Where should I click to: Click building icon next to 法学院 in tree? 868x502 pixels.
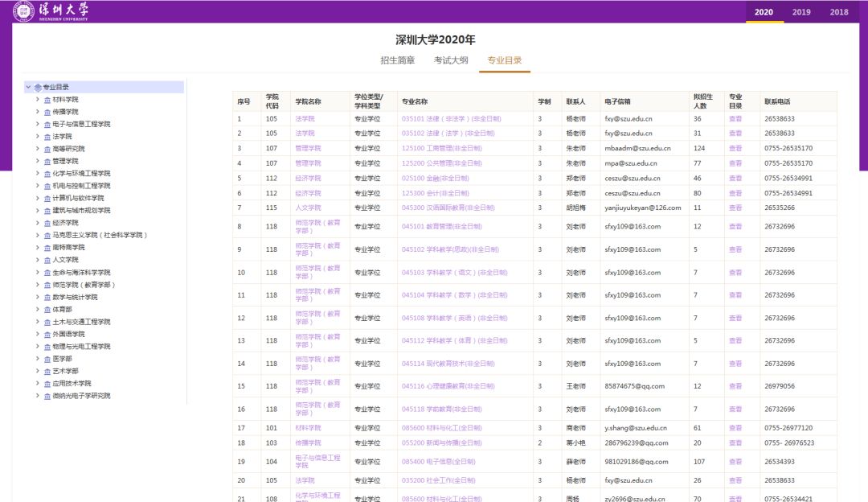coord(47,136)
